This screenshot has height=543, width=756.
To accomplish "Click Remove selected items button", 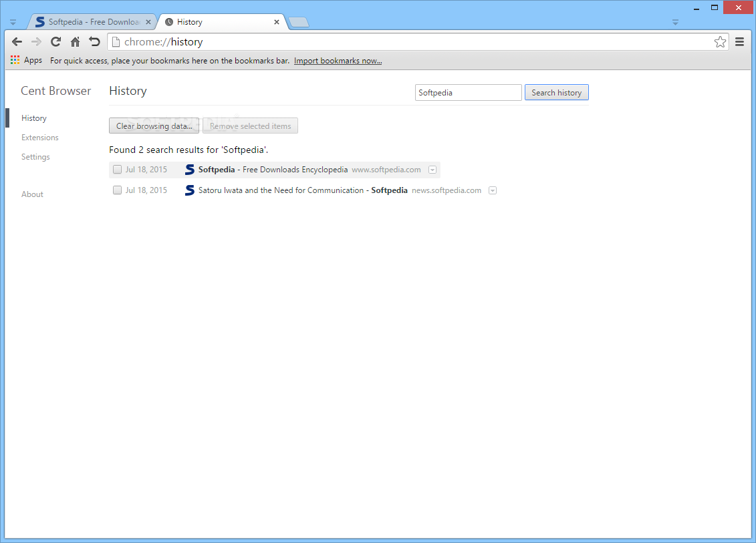I will (250, 126).
